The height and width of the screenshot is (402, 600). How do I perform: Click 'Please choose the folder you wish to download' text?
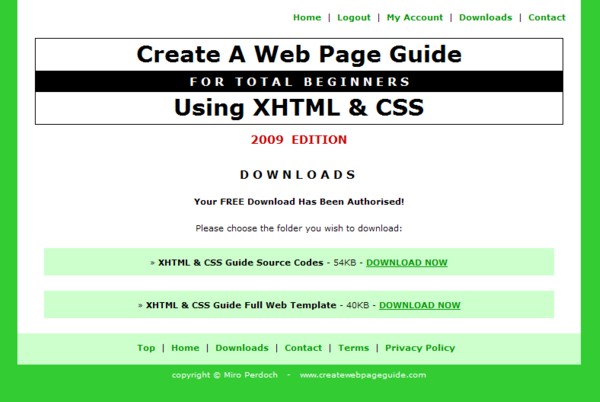coord(299,229)
